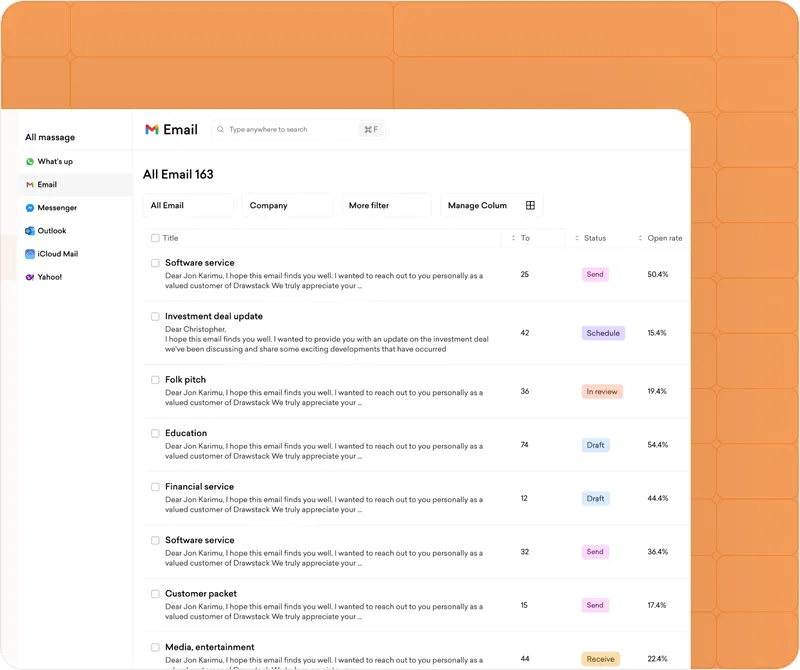Open the Folk pitch email title

pyautogui.click(x=185, y=380)
